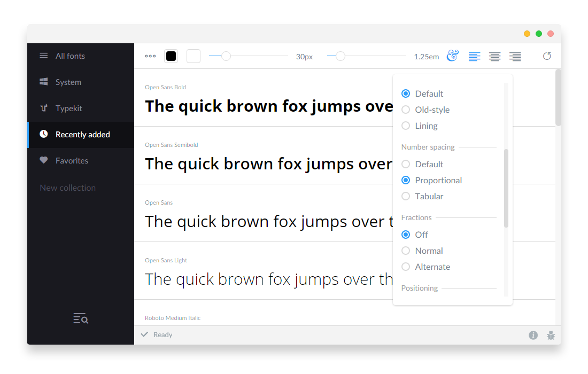Click the Ready status text
Viewport: 588px width, 374px height.
163,334
